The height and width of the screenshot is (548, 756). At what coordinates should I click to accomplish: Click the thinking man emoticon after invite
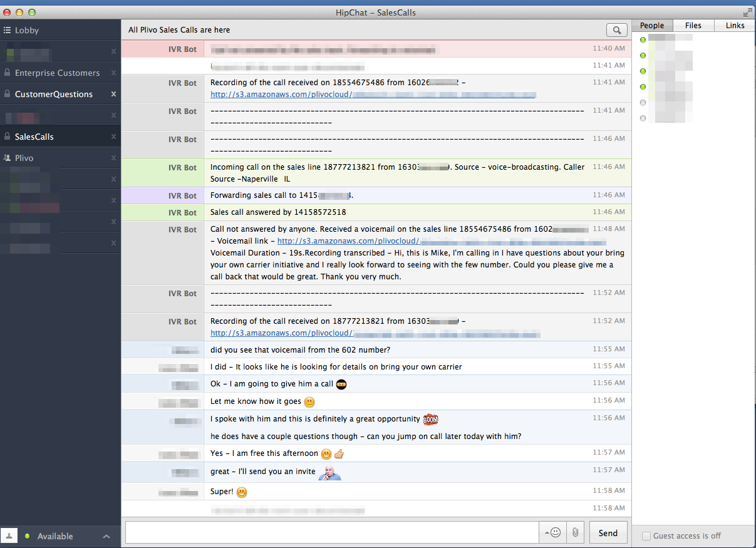click(329, 472)
